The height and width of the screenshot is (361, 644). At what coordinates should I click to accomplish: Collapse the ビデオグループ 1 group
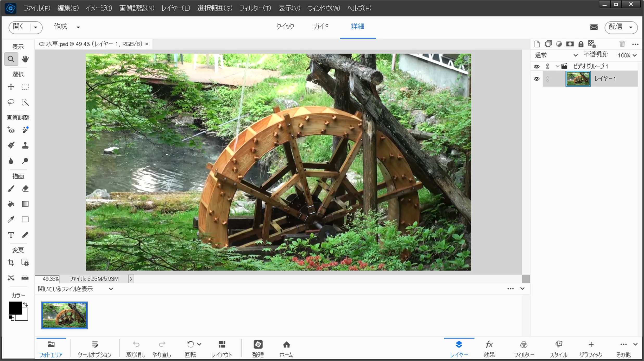[x=557, y=66]
